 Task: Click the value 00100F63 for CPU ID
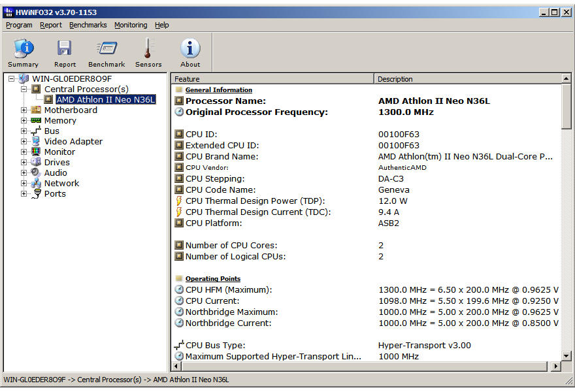tap(399, 134)
